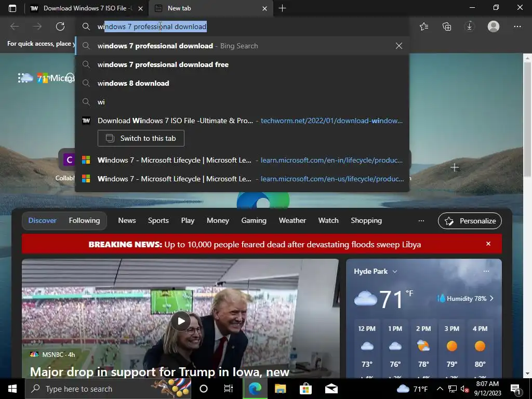This screenshot has height=399, width=532.
Task: Open the network icon in system tray
Action: pos(453,389)
